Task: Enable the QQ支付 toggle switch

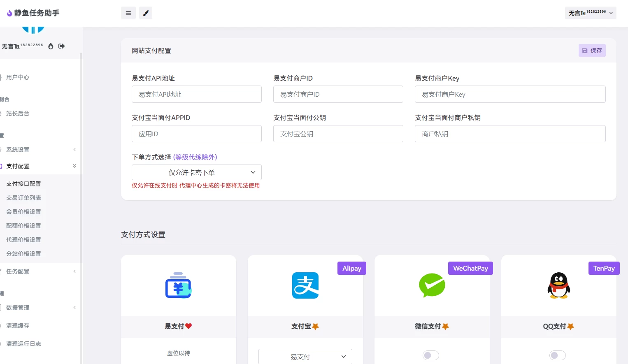Action: click(558, 355)
